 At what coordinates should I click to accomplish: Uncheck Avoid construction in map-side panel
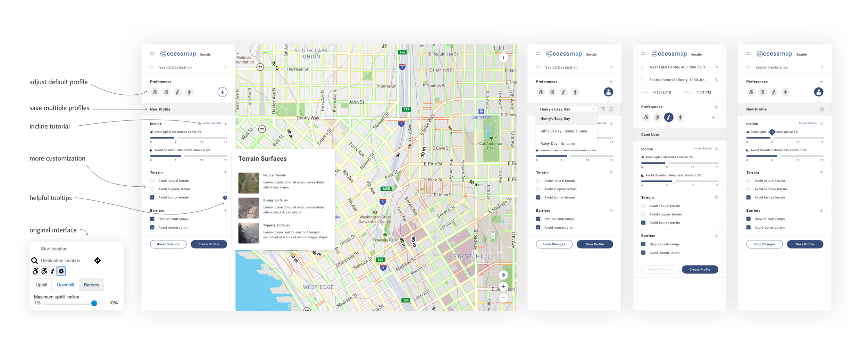tap(152, 228)
